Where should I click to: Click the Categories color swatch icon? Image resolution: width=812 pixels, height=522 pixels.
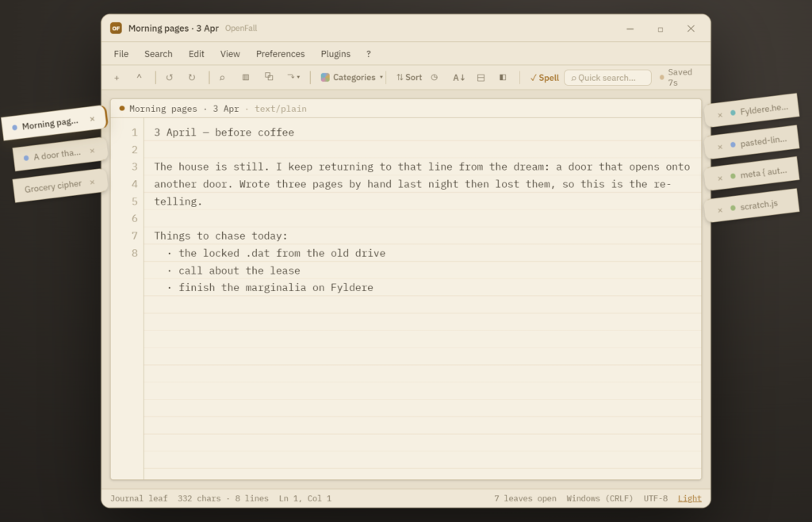(x=325, y=77)
